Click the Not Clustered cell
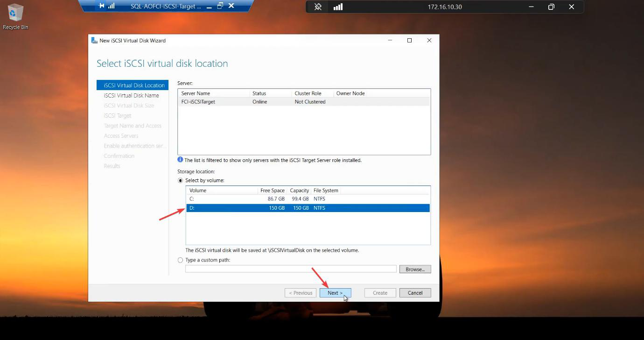The height and width of the screenshot is (340, 644). (310, 102)
